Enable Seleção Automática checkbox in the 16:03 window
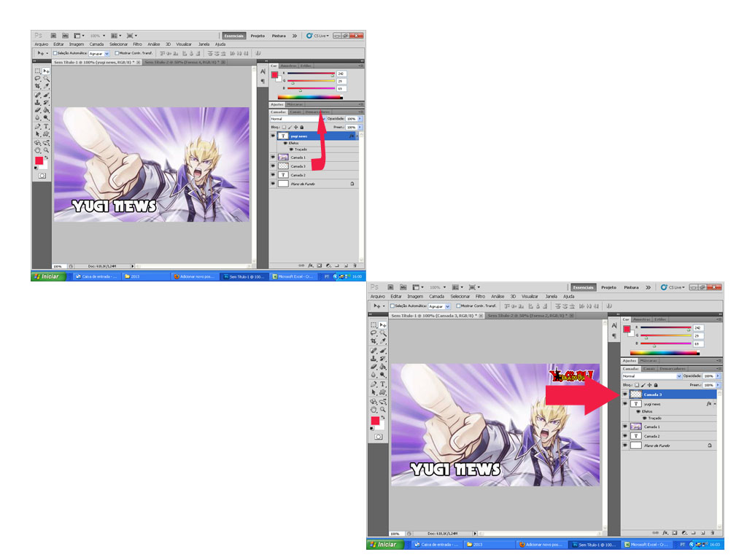 tap(392, 306)
